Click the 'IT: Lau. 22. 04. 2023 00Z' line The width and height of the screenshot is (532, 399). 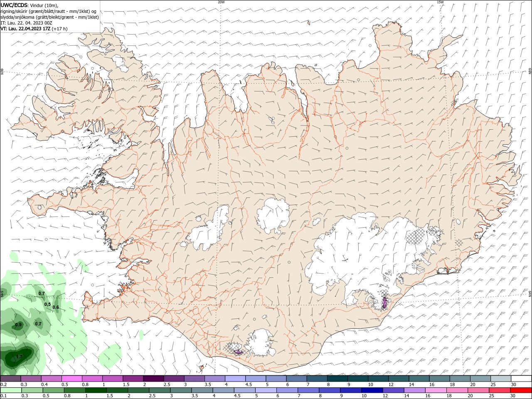[x=27, y=23]
